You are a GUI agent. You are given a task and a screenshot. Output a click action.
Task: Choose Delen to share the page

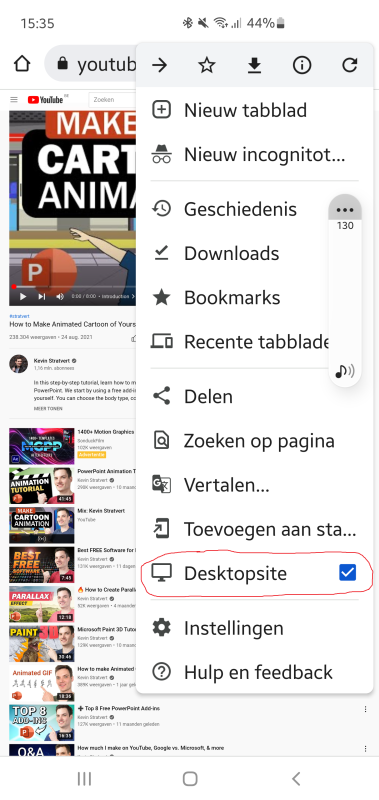pyautogui.click(x=255, y=396)
